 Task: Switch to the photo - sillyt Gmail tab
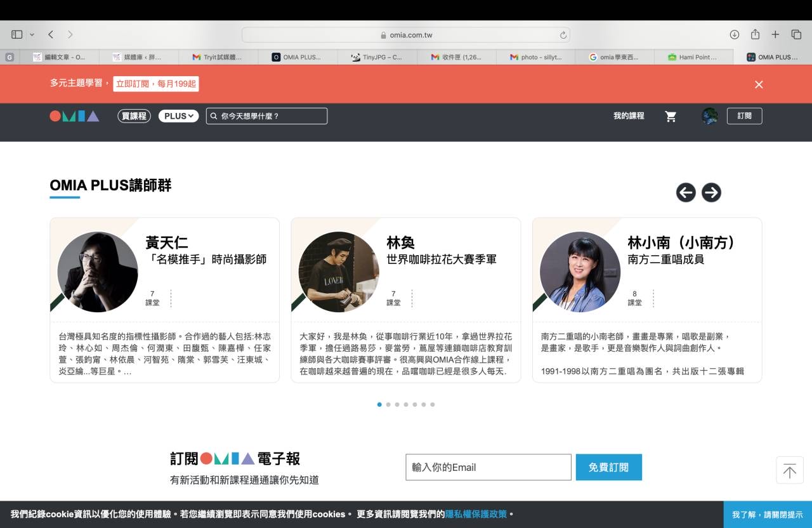tap(535, 57)
